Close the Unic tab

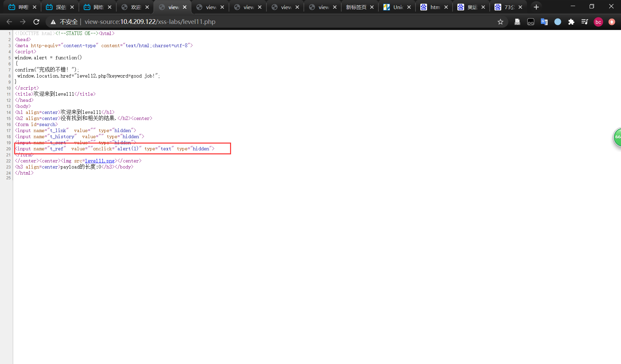coord(409,7)
